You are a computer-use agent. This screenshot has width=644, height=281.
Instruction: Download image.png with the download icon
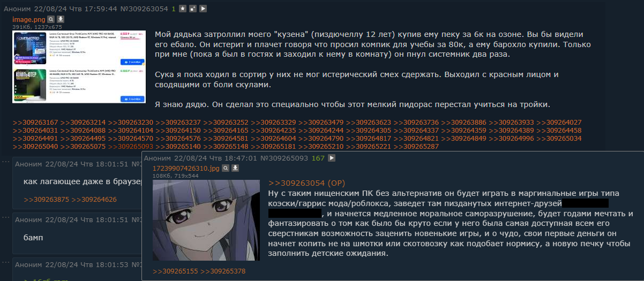61,19
